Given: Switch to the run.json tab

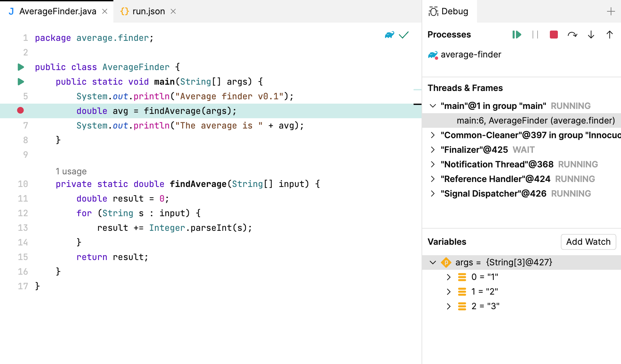Looking at the screenshot, I should tap(148, 11).
